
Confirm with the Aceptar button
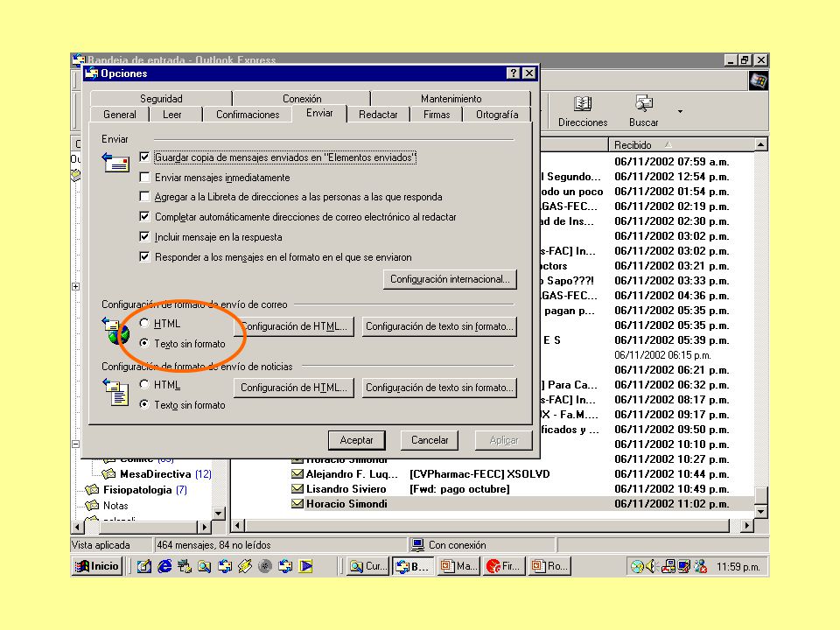pyautogui.click(x=356, y=440)
